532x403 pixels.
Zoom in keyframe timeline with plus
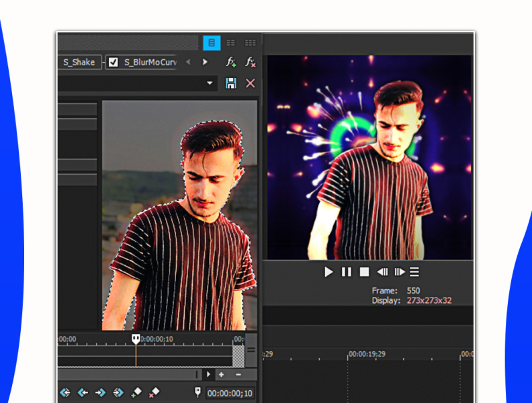[221, 375]
